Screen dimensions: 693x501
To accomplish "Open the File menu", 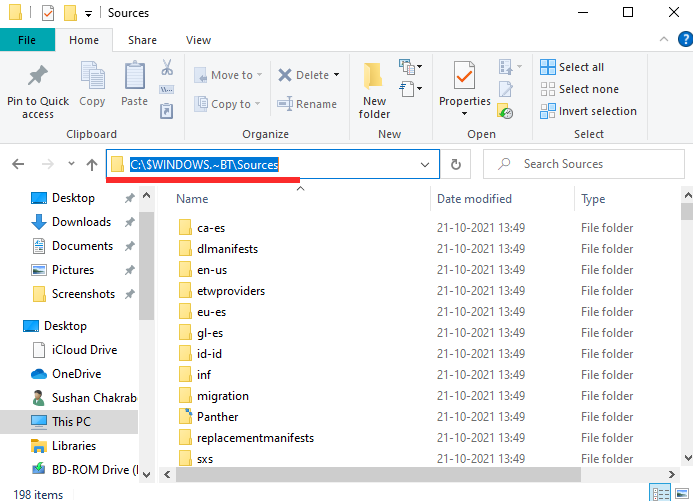I will click(x=27, y=40).
